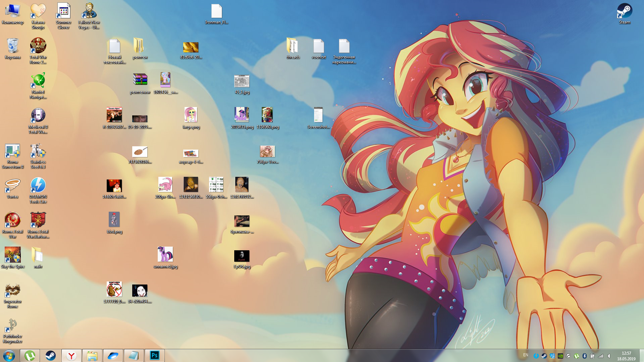This screenshot has width=644, height=362.
Task: Open Steam from the taskbar
Action: pyautogui.click(x=51, y=356)
